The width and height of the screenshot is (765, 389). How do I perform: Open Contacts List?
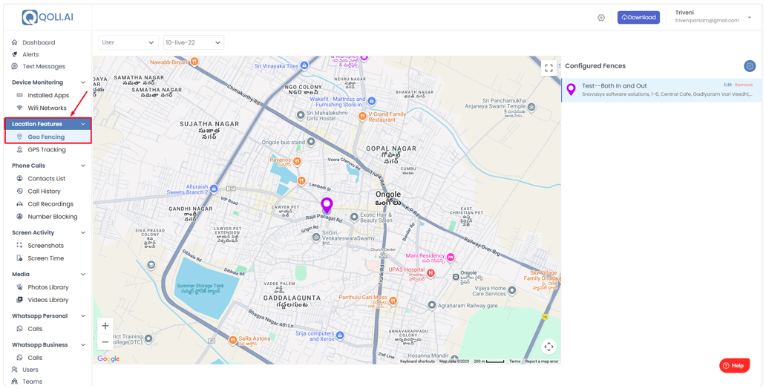coord(46,179)
